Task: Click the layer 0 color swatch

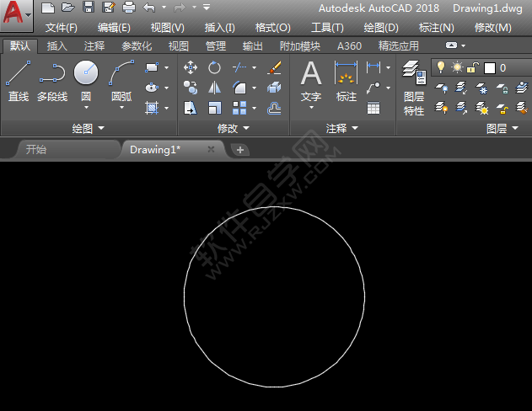Action: click(x=490, y=67)
